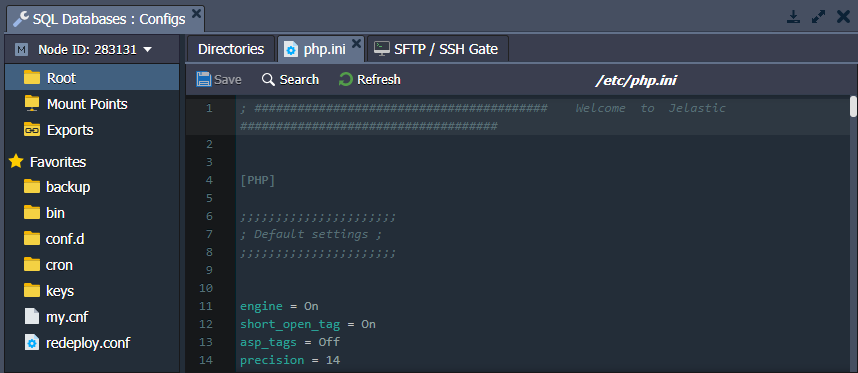Click the redeploy.conf gear file icon
The height and width of the screenshot is (373, 858).
(x=32, y=343)
